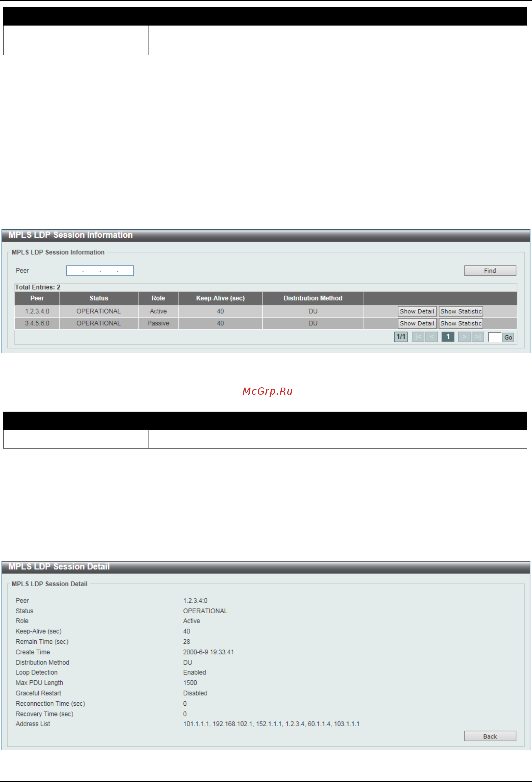The image size is (532, 782).
Task: Go to first page arrow
Action: tap(418, 337)
